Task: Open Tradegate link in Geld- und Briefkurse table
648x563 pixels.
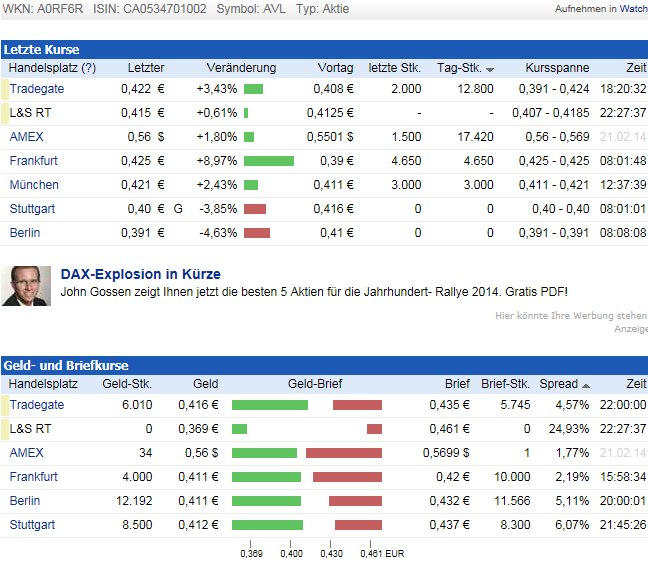Action: pyautogui.click(x=37, y=405)
